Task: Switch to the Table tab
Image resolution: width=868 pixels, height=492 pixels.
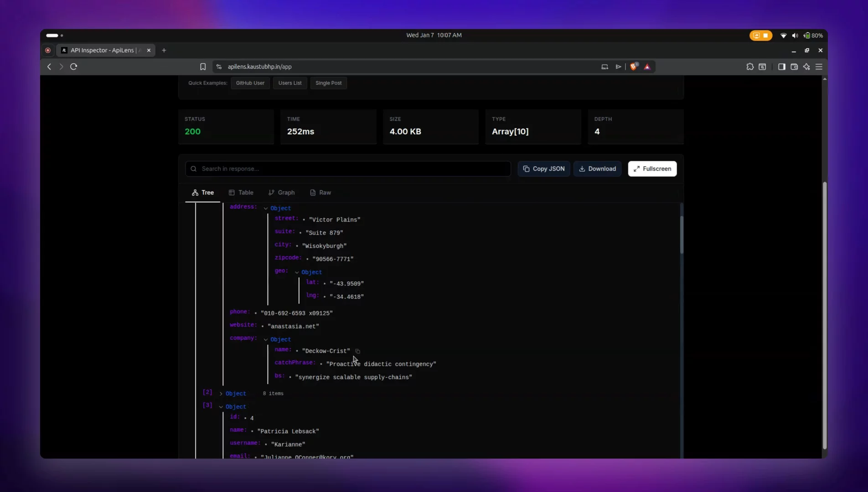Action: [x=241, y=192]
